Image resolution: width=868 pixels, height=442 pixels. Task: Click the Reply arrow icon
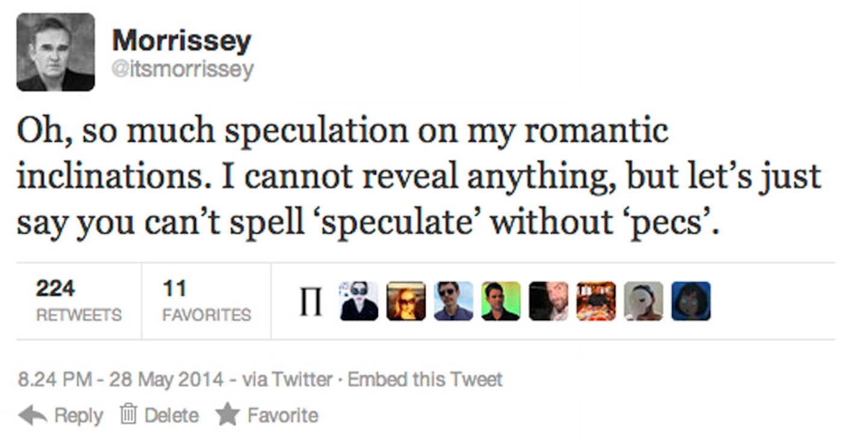coord(33,415)
